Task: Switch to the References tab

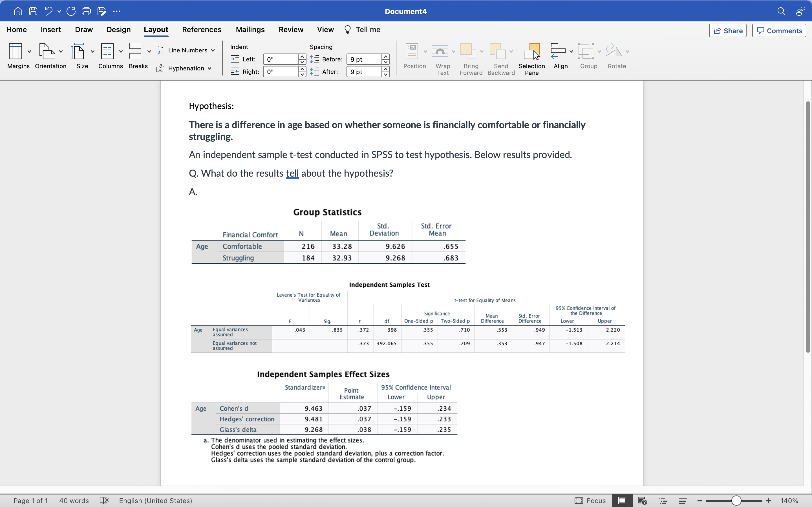Action: click(202, 30)
